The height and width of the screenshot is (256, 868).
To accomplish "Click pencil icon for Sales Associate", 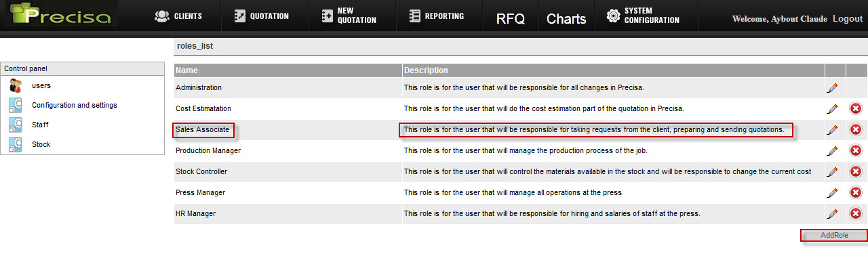I will coord(833,129).
